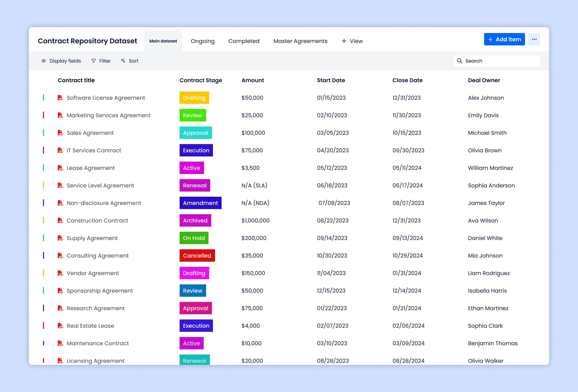Open the three-dots more options menu
This screenshot has width=578, height=392.
tap(534, 39)
